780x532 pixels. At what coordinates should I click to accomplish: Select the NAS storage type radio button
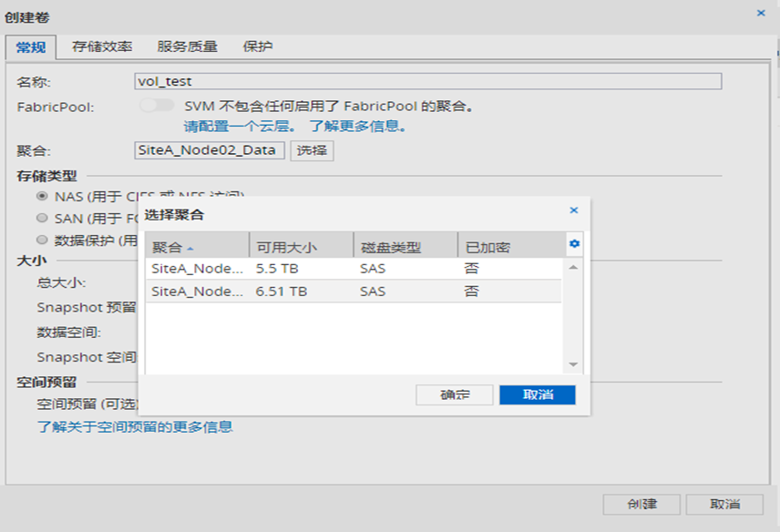pyautogui.click(x=42, y=196)
